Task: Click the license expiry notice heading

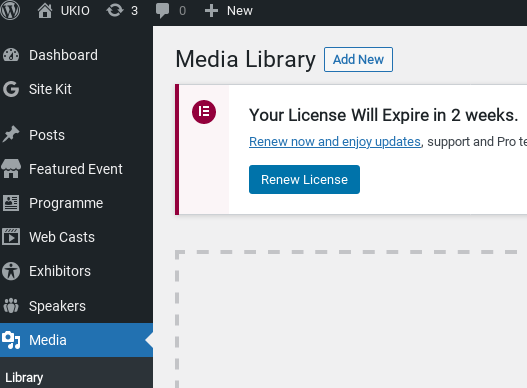Action: point(383,115)
